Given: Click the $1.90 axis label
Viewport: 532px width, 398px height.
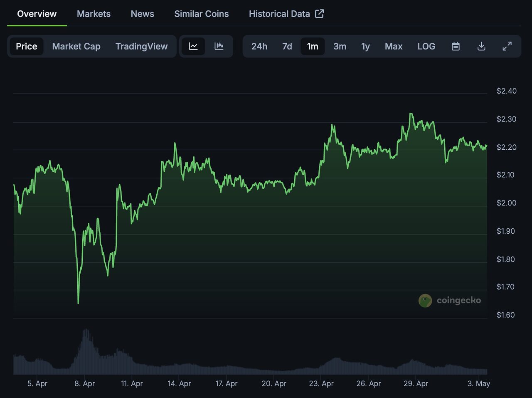Looking at the screenshot, I should [505, 231].
